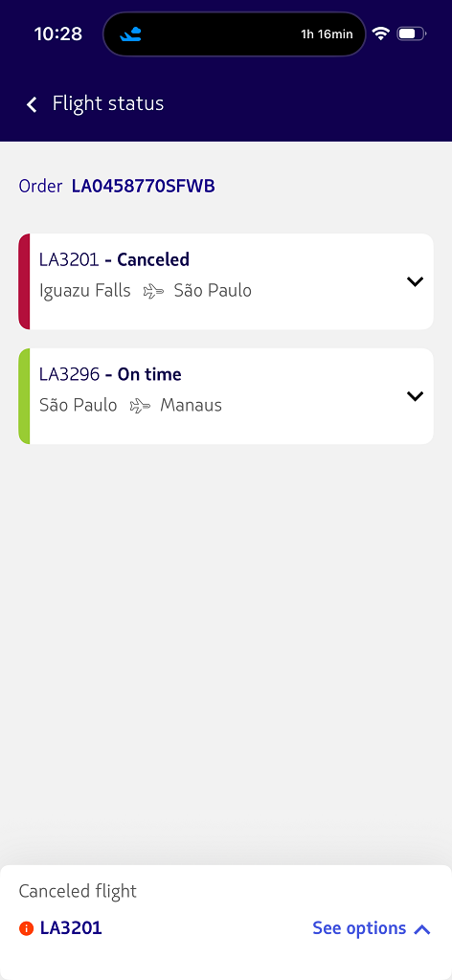Tap the Canceled flight label in bottom panel

[78, 891]
